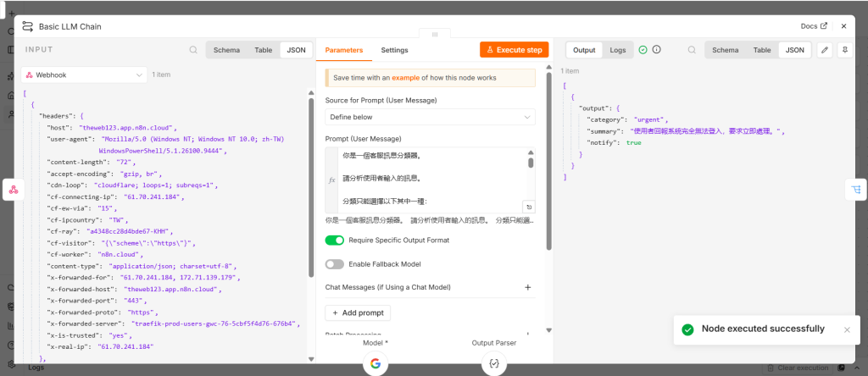Click the output "notify" value true
This screenshot has width=868, height=376.
point(634,142)
